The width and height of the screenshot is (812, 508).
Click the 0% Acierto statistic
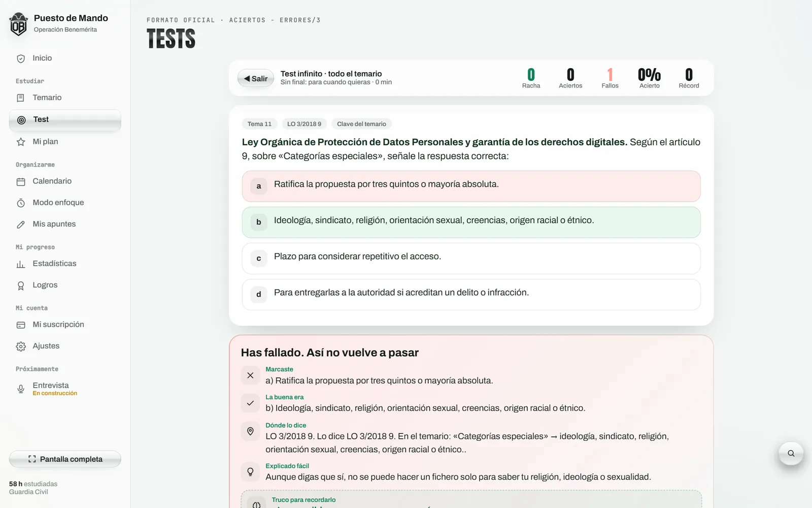click(x=650, y=78)
